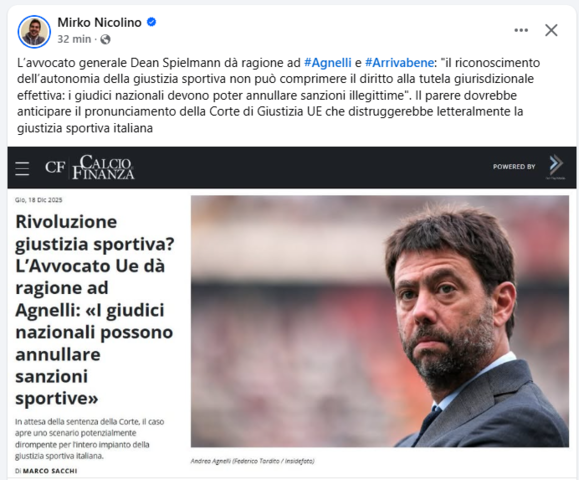Close the post with the X icon
The height and width of the screenshot is (480, 579).
click(x=551, y=30)
